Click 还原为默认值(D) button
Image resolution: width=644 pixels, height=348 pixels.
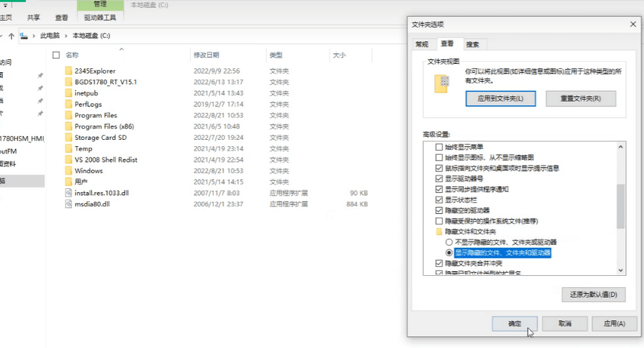point(593,295)
